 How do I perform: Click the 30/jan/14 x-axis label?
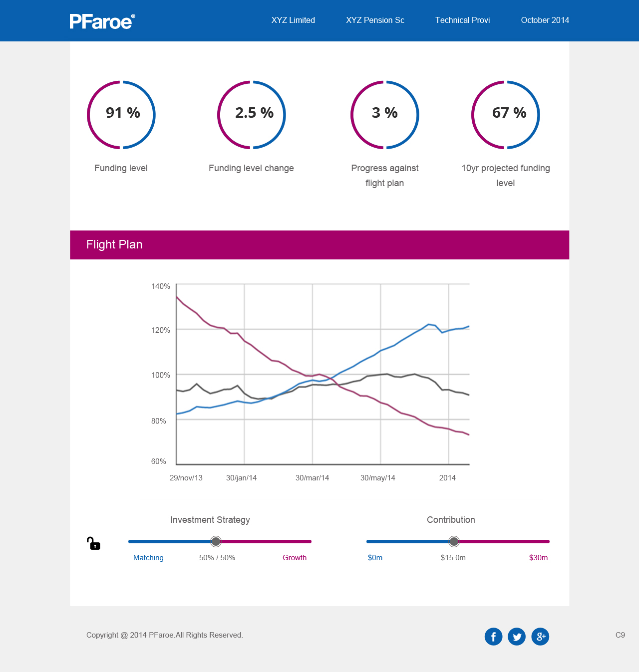click(x=242, y=478)
